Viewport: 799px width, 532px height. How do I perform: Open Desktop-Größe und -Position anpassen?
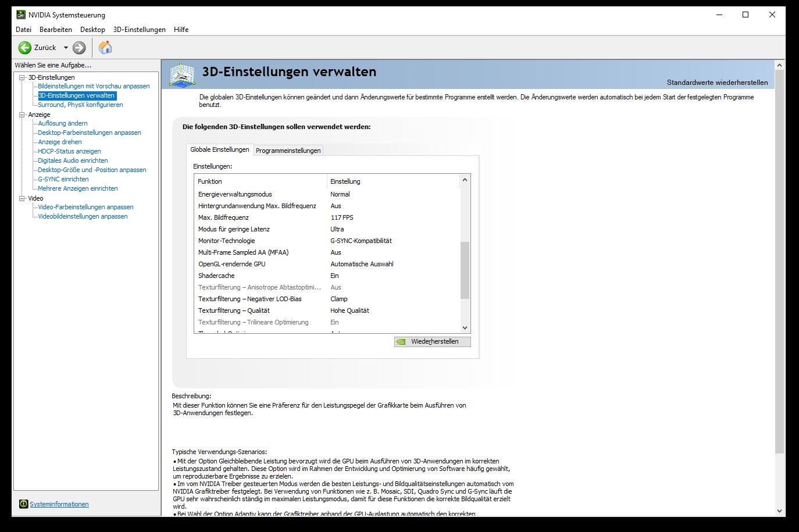pos(92,170)
